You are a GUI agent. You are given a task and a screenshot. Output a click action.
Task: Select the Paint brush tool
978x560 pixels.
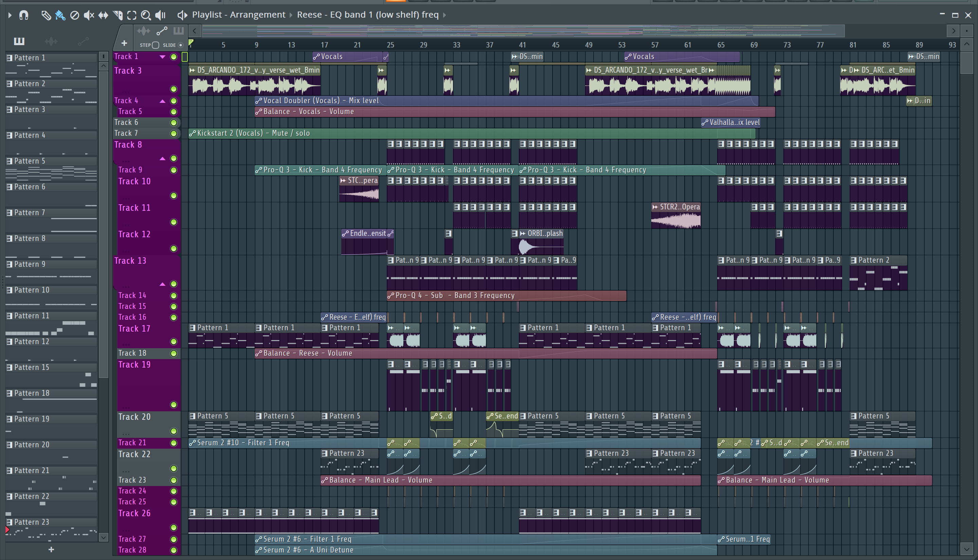pyautogui.click(x=60, y=15)
